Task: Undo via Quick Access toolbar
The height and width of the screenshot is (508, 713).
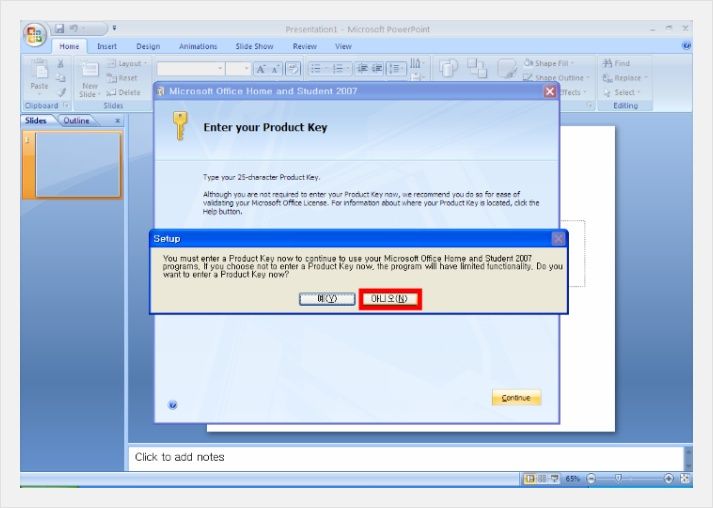Action: [x=73, y=29]
